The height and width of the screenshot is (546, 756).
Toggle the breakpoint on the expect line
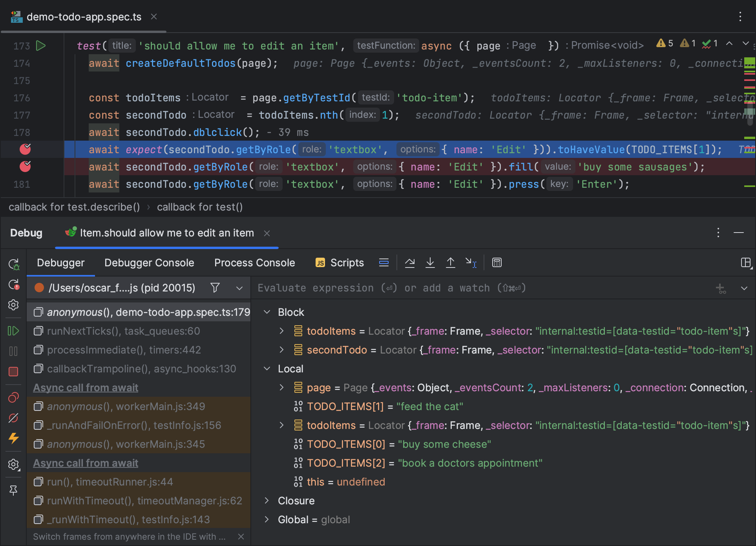pyautogui.click(x=25, y=149)
